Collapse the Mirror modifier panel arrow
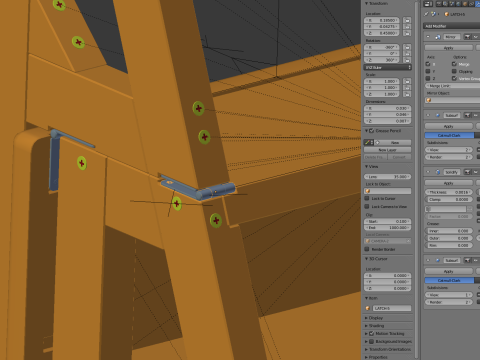 pyautogui.click(x=428, y=37)
